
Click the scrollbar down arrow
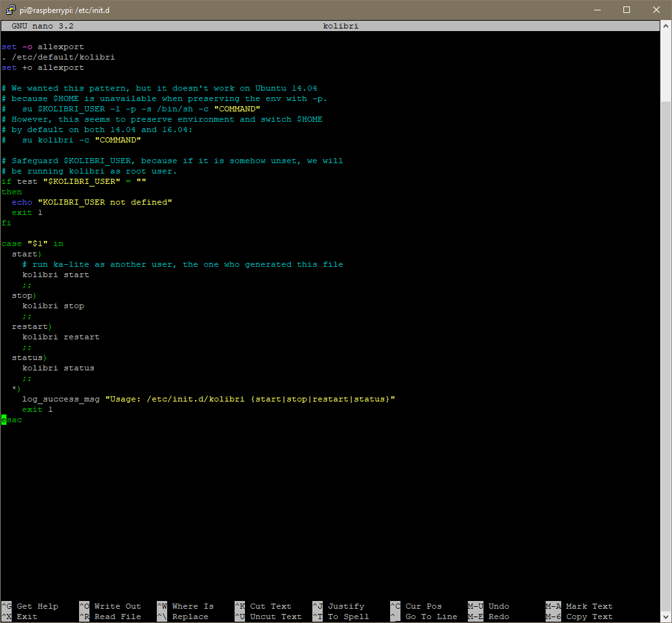tap(666, 617)
